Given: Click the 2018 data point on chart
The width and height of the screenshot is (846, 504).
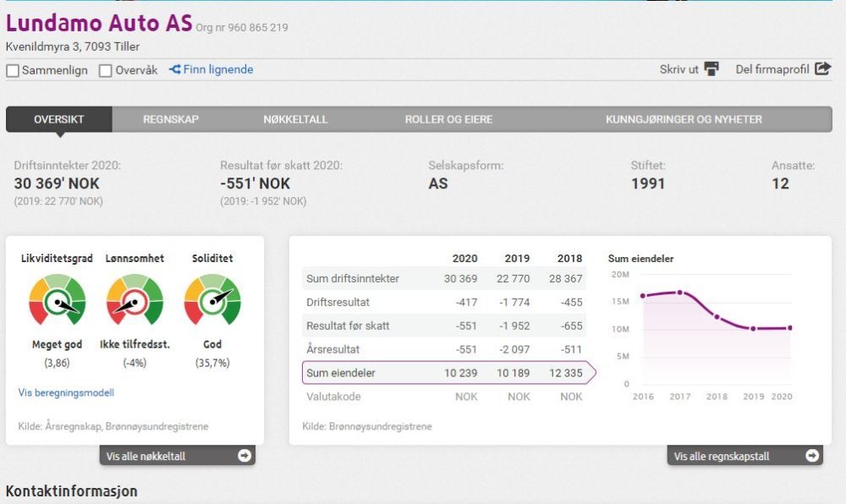Looking at the screenshot, I should (x=717, y=317).
